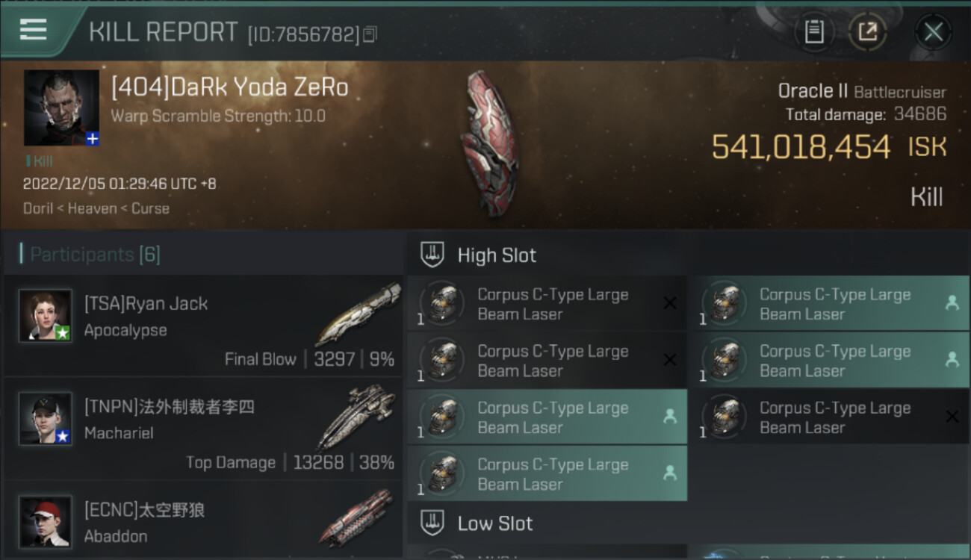Click the Oracle II ship image
Image resolution: width=971 pixels, height=560 pixels.
489,142
